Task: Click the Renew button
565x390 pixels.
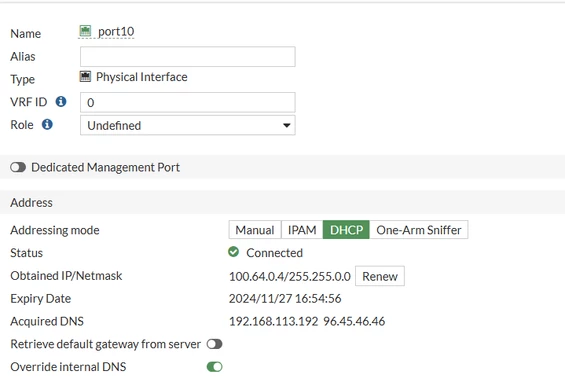Action: click(380, 276)
